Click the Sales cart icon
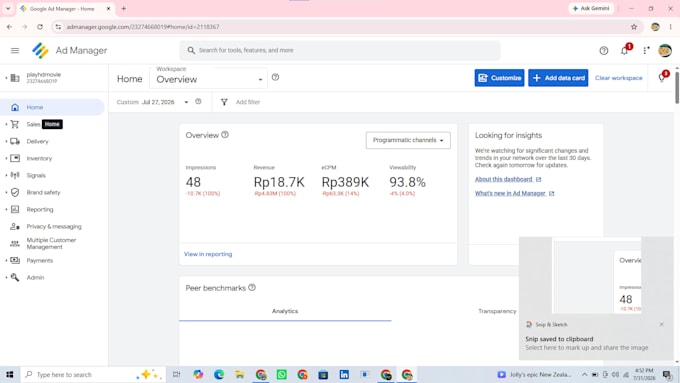This screenshot has height=383, width=680. pos(15,124)
